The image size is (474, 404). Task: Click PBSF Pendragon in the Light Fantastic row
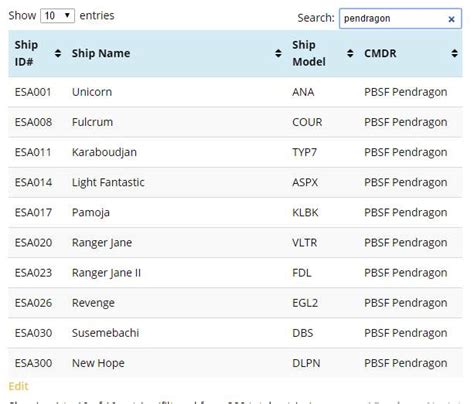(406, 182)
